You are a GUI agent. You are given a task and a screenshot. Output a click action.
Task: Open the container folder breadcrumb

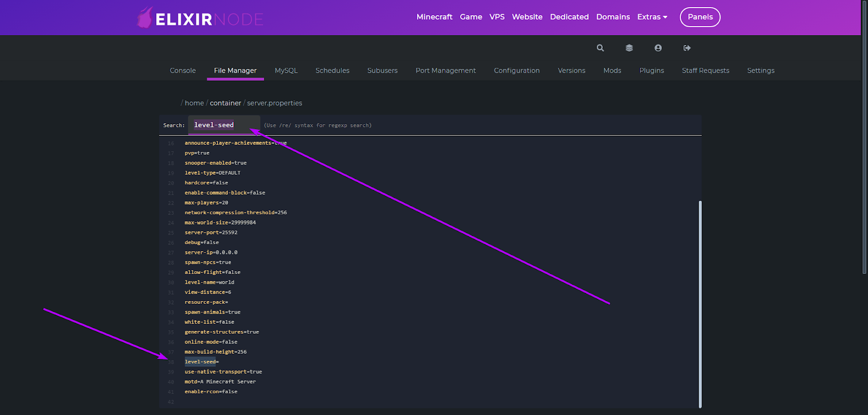(226, 103)
